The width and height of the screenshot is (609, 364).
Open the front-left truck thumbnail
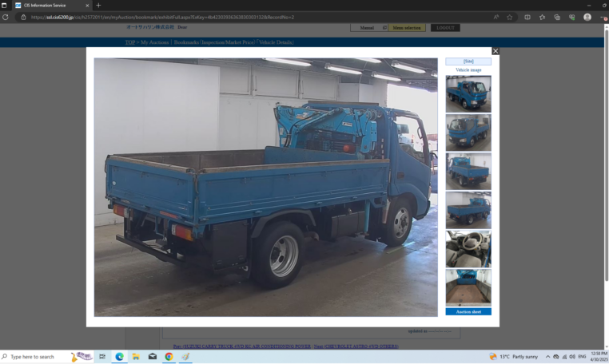coord(468,133)
